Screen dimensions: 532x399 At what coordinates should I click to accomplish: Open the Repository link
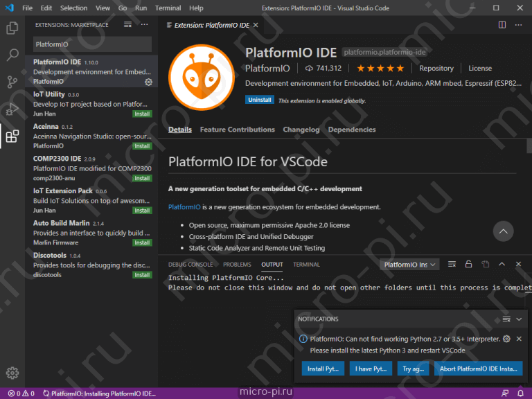(x=436, y=68)
